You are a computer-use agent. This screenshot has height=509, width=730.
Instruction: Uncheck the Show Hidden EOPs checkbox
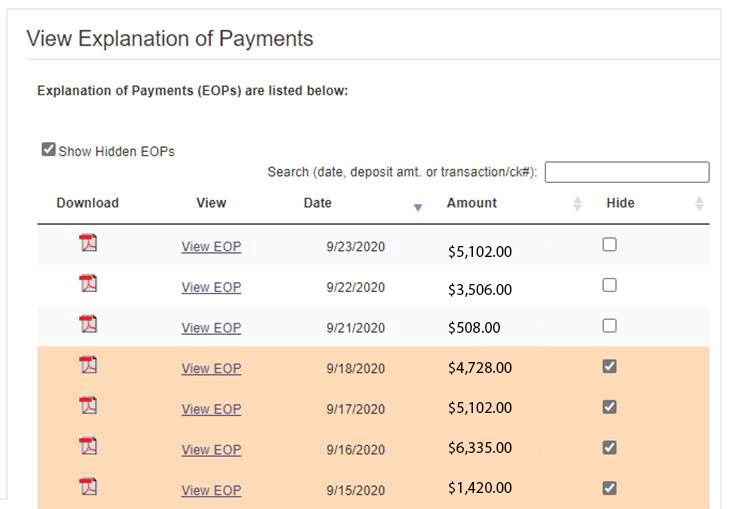click(48, 150)
